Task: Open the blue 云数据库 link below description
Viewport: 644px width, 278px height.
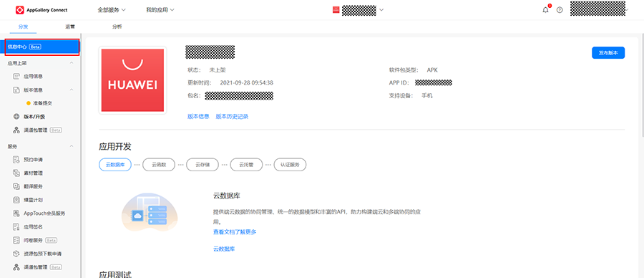Action: click(x=224, y=249)
